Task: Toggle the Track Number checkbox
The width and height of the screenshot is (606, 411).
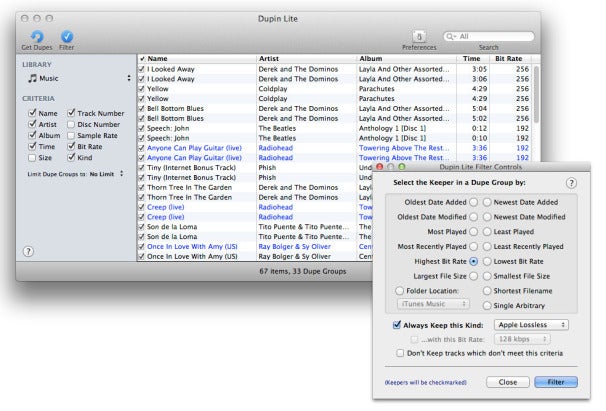Action: click(71, 113)
